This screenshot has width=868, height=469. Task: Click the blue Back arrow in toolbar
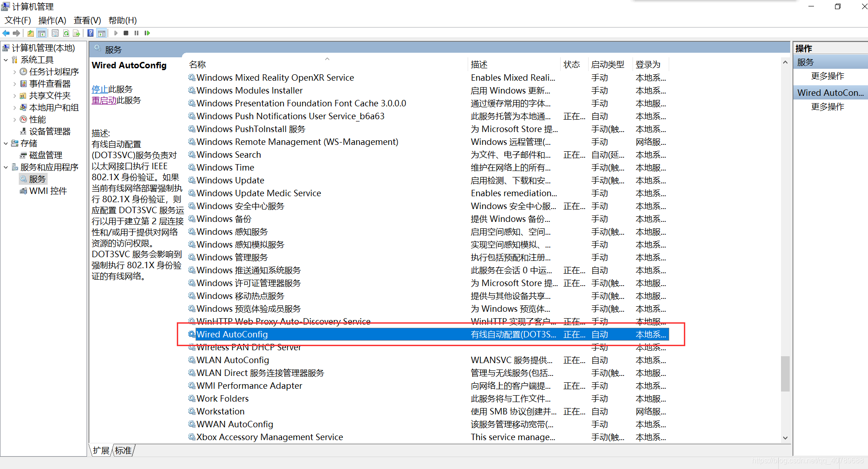[6, 33]
